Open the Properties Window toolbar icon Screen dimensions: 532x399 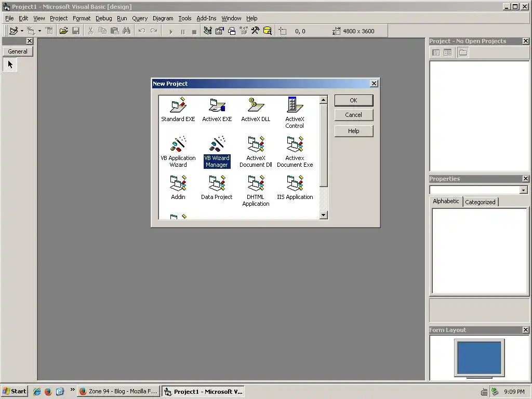(x=220, y=31)
